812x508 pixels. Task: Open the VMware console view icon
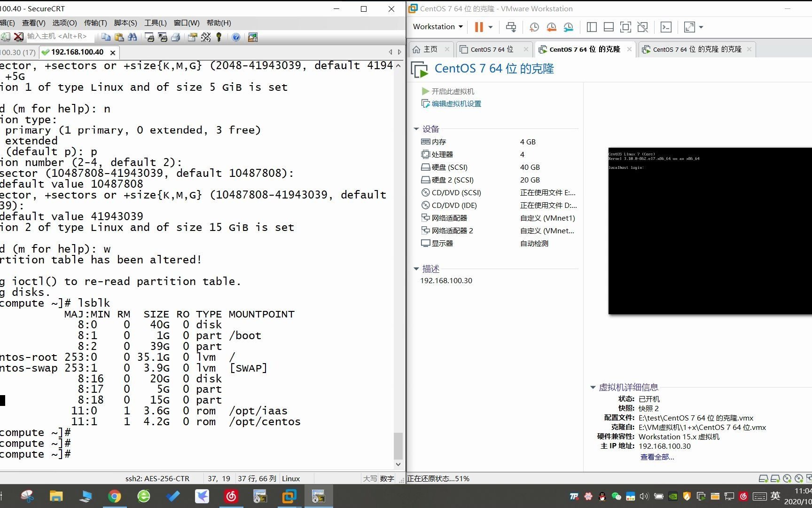[x=666, y=27]
